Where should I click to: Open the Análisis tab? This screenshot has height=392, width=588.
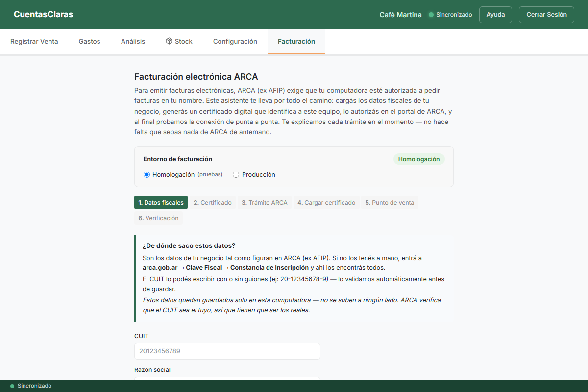coord(133,42)
